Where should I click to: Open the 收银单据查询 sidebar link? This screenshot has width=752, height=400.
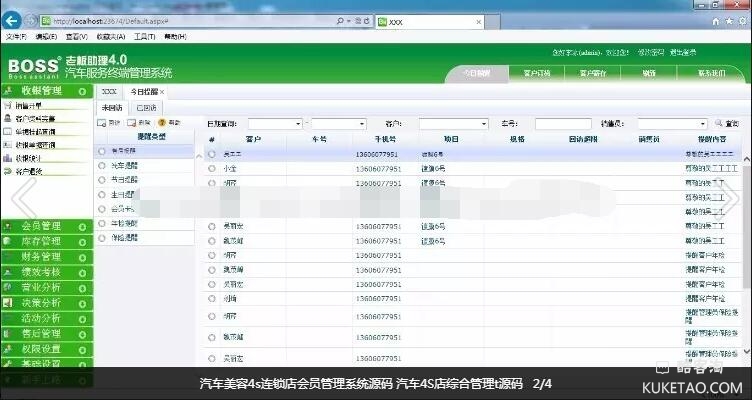(x=35, y=144)
